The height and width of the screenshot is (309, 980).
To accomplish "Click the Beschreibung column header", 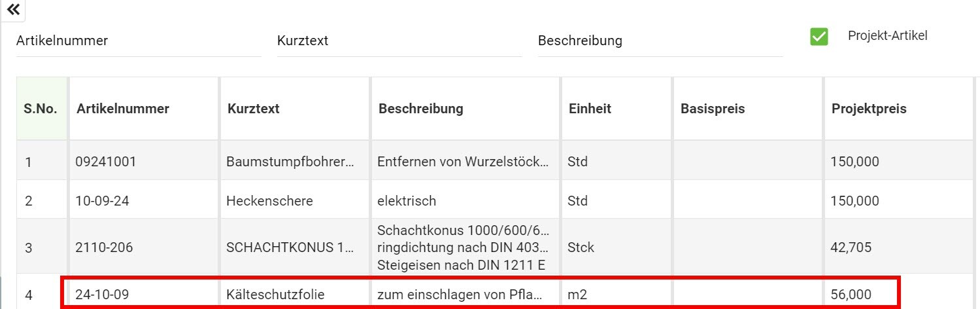I will 421,109.
